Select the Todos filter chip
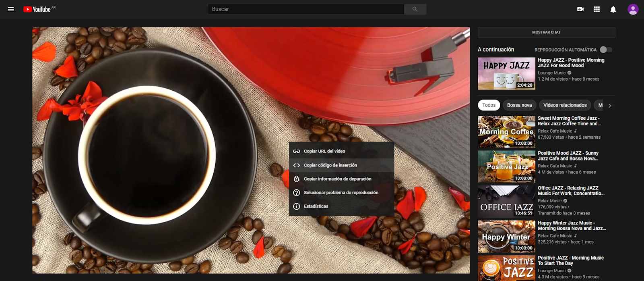This screenshot has height=281, width=644. 489,105
